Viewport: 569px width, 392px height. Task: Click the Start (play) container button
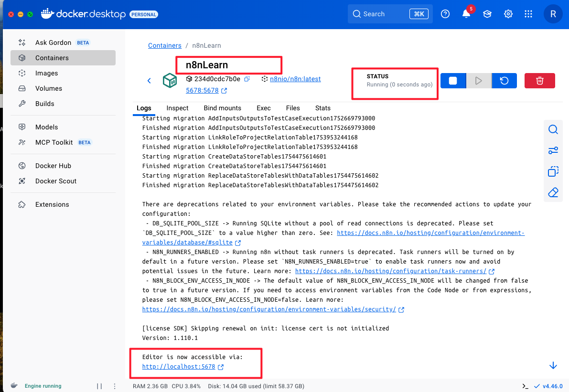[x=479, y=81]
